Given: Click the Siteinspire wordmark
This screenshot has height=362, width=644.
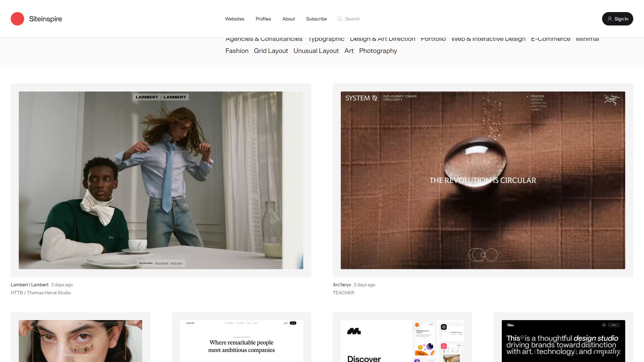Looking at the screenshot, I should pyautogui.click(x=46, y=19).
